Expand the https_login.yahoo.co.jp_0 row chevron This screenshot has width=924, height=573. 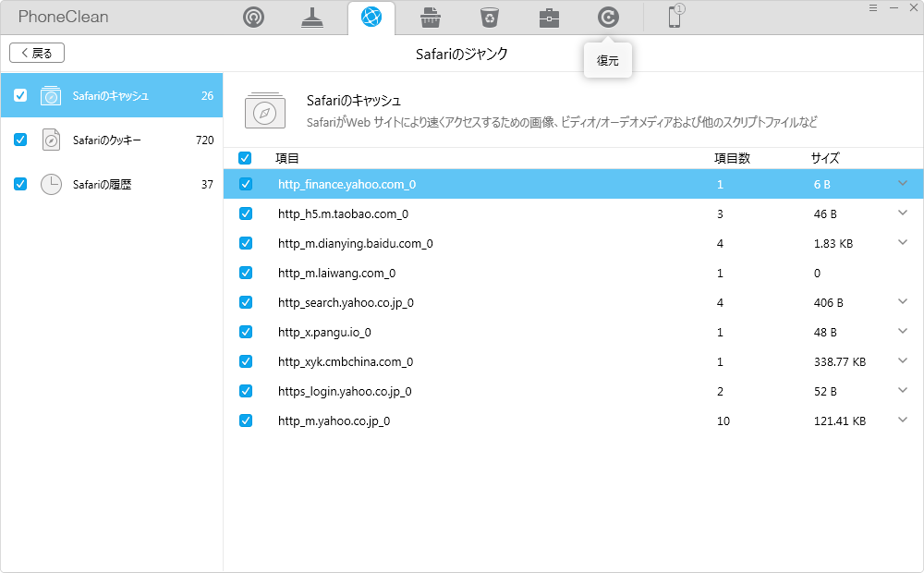point(903,390)
